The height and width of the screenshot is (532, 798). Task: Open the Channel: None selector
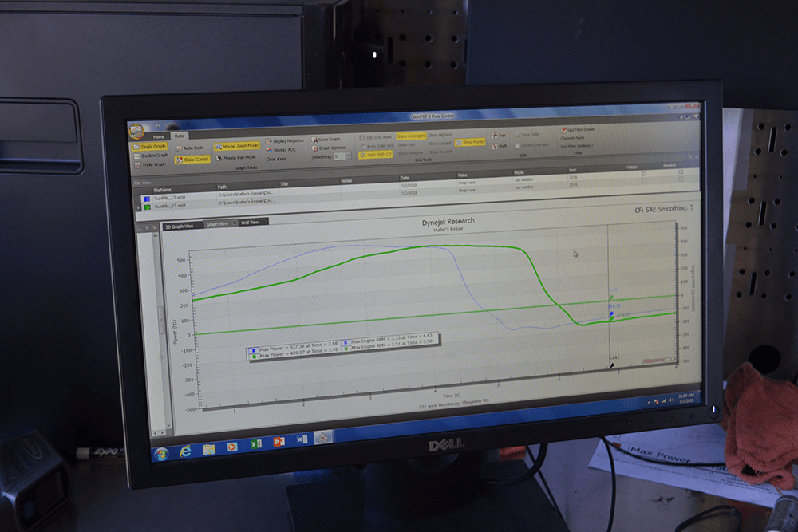pos(572,138)
